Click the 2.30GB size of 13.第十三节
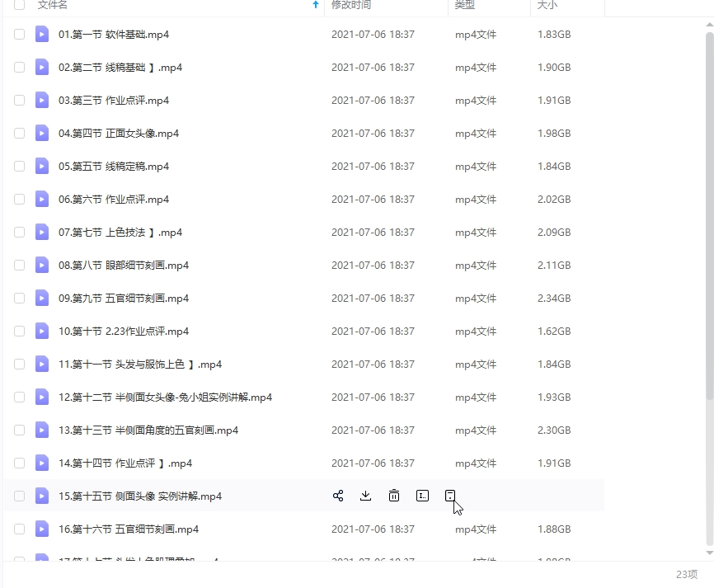Image resolution: width=714 pixels, height=588 pixels. click(554, 430)
